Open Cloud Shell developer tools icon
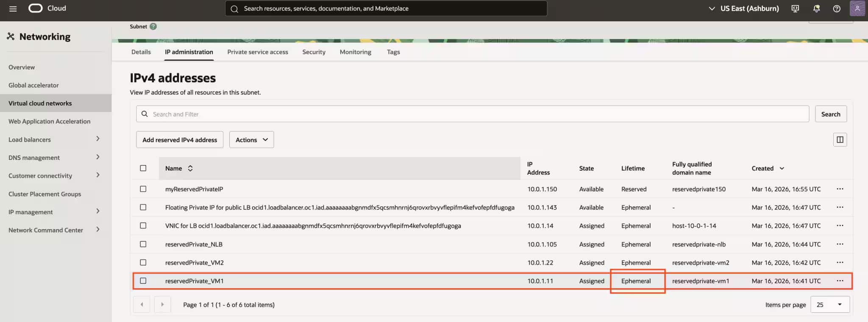 pos(795,8)
